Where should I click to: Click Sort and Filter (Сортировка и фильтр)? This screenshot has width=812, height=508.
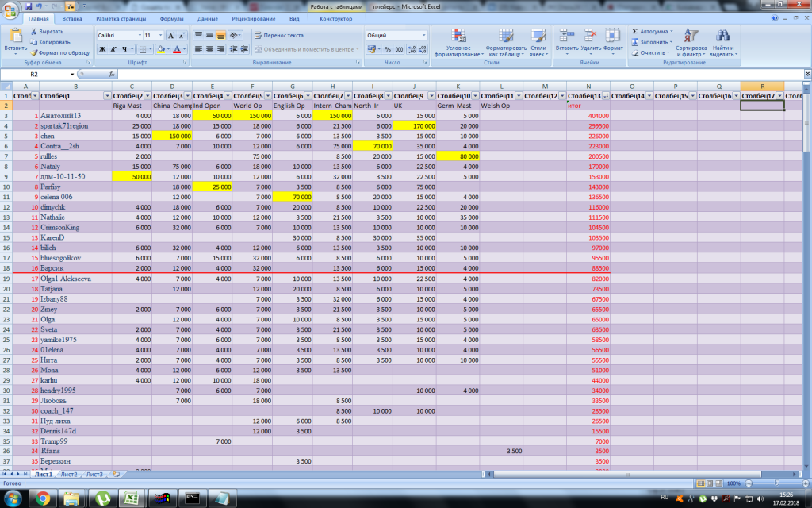click(x=691, y=37)
